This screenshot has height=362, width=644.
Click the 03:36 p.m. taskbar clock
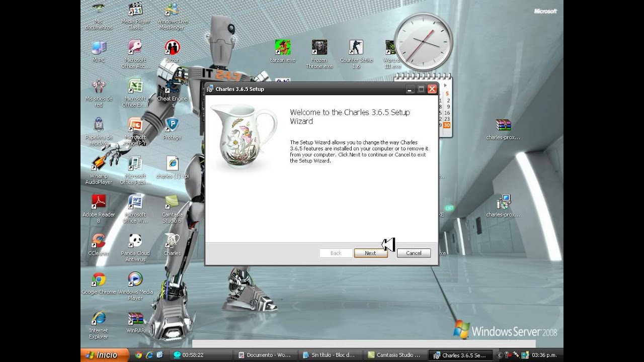(x=544, y=355)
